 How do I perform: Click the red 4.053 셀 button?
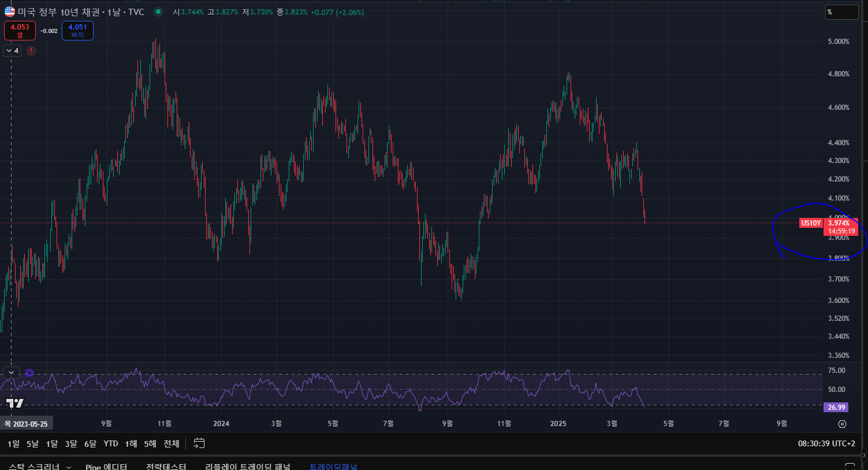point(20,31)
